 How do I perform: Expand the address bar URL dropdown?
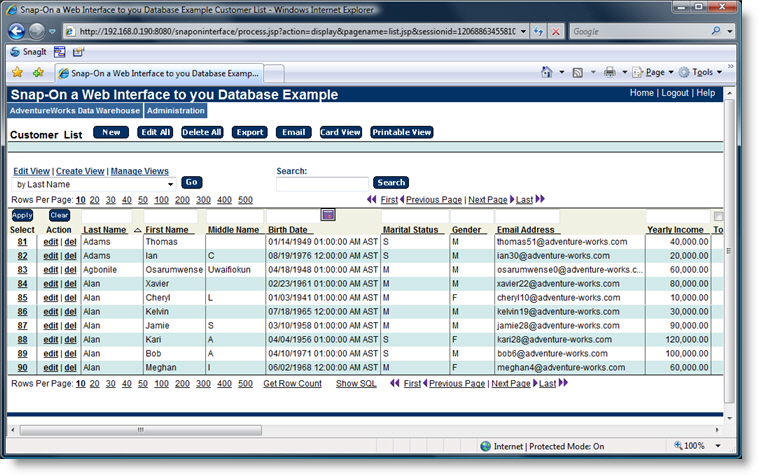[x=523, y=32]
